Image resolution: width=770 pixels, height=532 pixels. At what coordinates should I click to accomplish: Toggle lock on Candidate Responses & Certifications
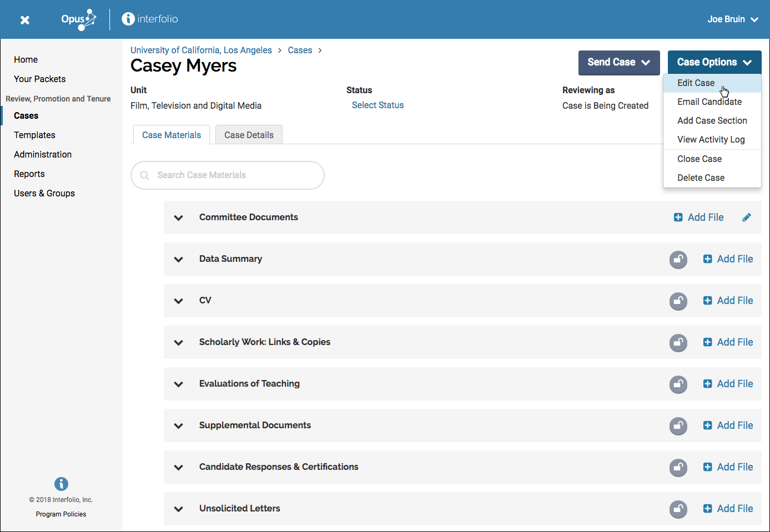678,467
